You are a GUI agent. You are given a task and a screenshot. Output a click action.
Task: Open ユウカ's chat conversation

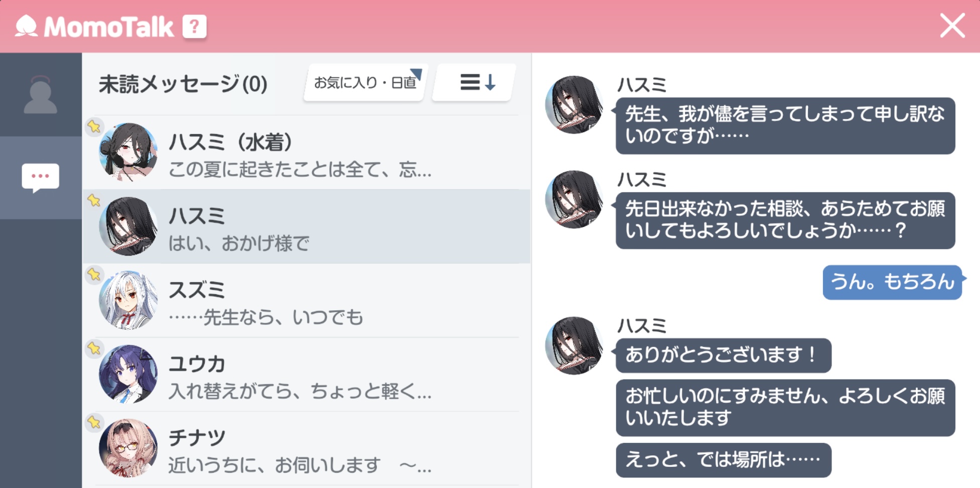(x=307, y=374)
